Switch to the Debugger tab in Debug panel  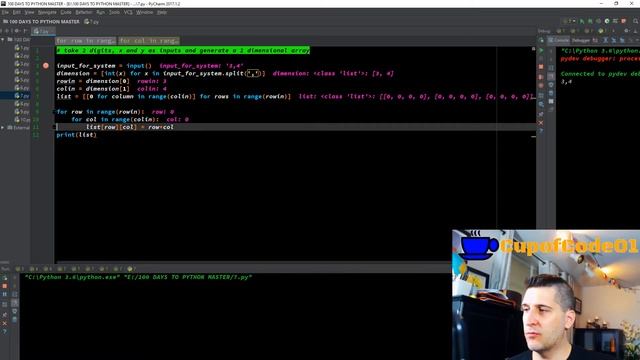coord(581,40)
